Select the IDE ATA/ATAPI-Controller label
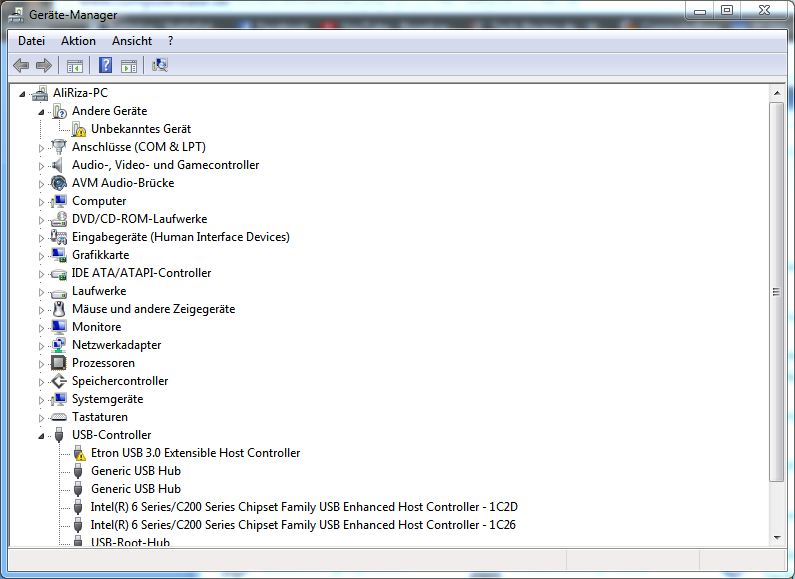 (141, 273)
